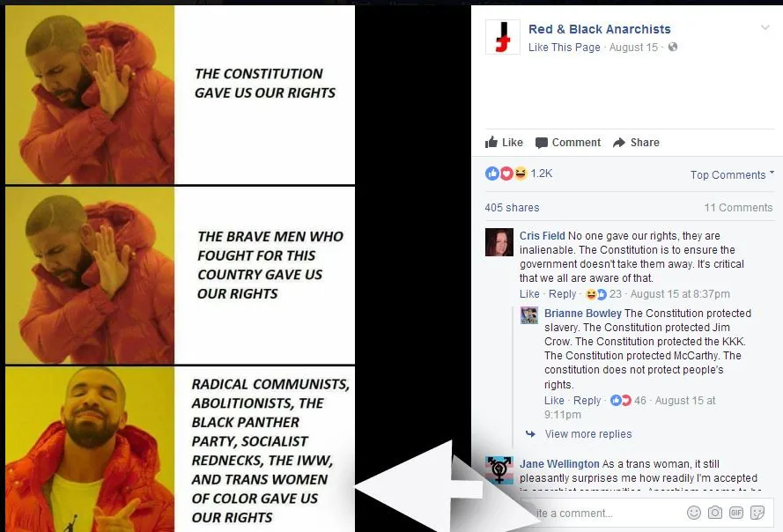
Task: Attach a photo using the camera icon
Action: (x=715, y=513)
